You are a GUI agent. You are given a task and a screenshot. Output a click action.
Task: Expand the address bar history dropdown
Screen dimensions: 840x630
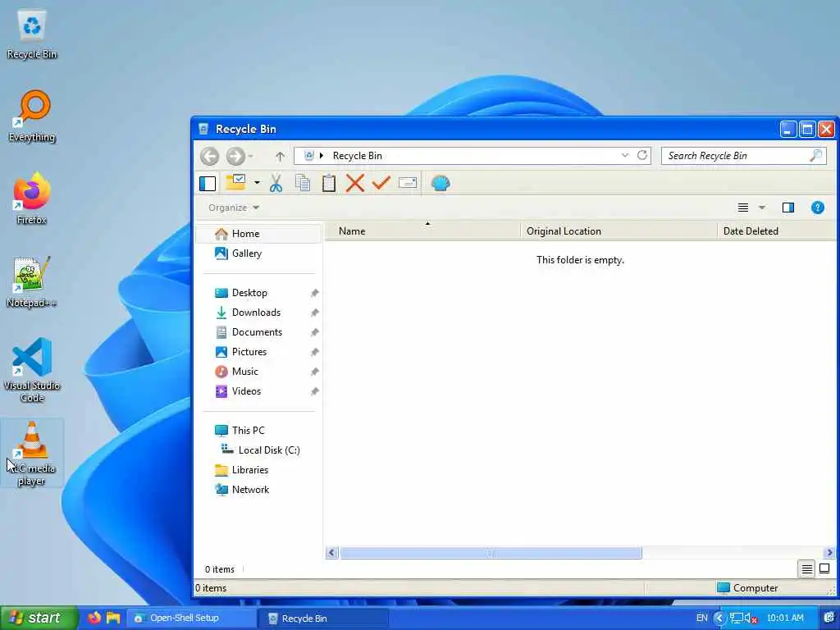point(624,155)
